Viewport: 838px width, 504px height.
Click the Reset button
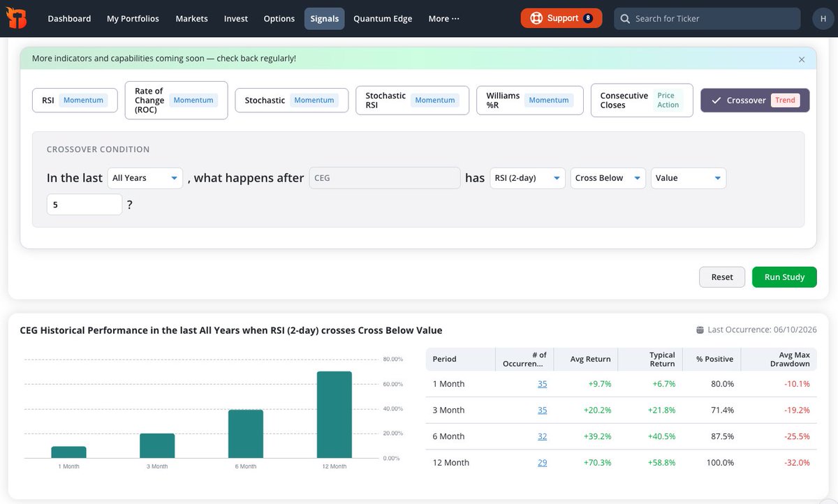[x=722, y=277]
